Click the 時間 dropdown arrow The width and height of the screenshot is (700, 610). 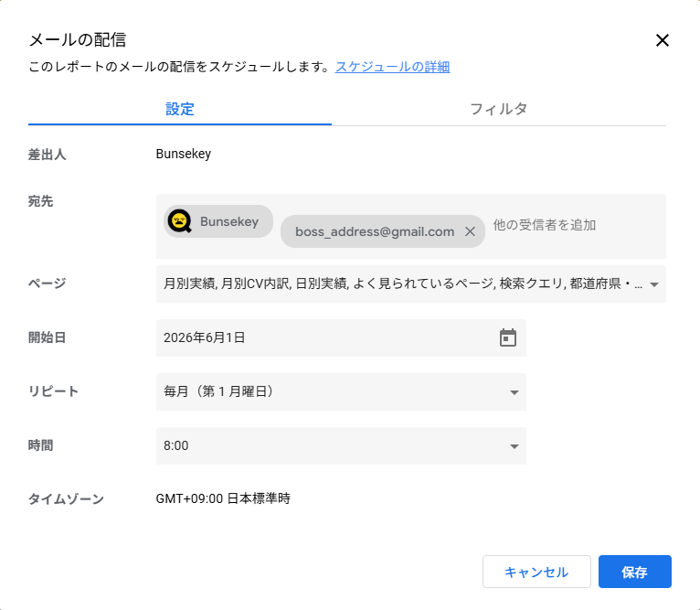(514, 446)
